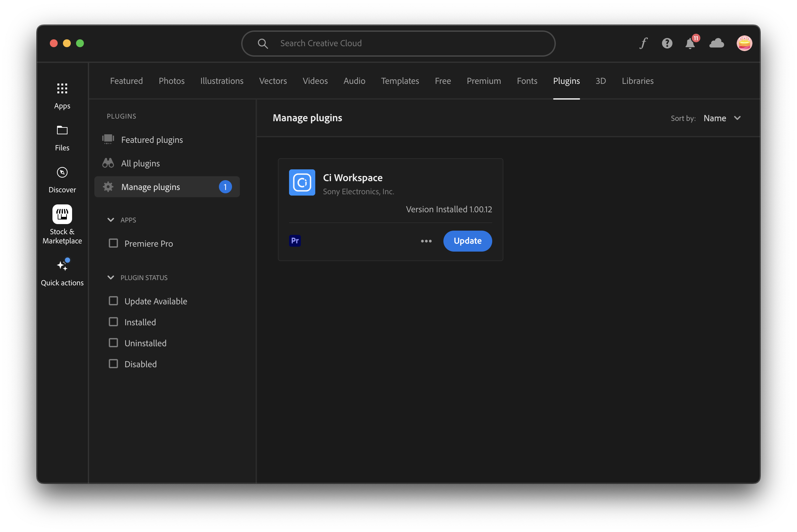Select All plugins with binoculars icon

(x=140, y=163)
